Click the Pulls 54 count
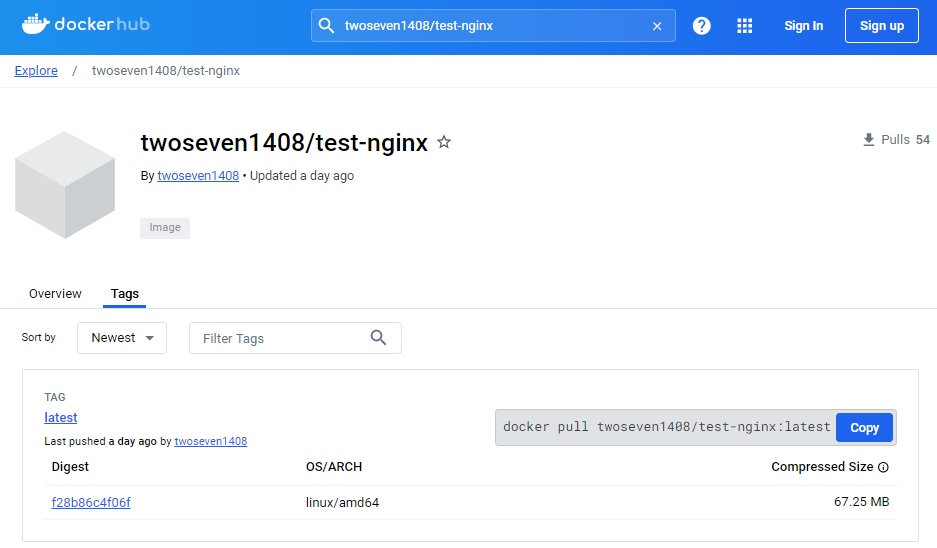 pyautogui.click(x=905, y=140)
